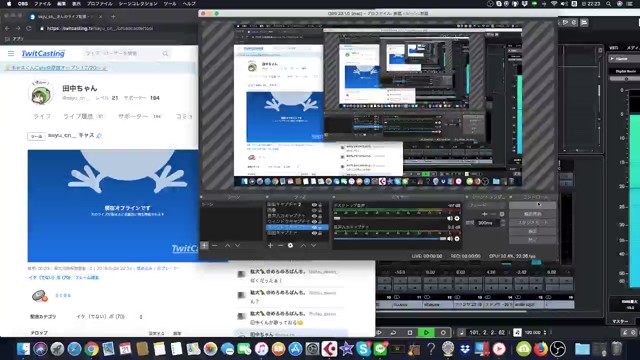Toggle lock on 画像 source
Viewport: 640px width, 360px height.
(320, 210)
